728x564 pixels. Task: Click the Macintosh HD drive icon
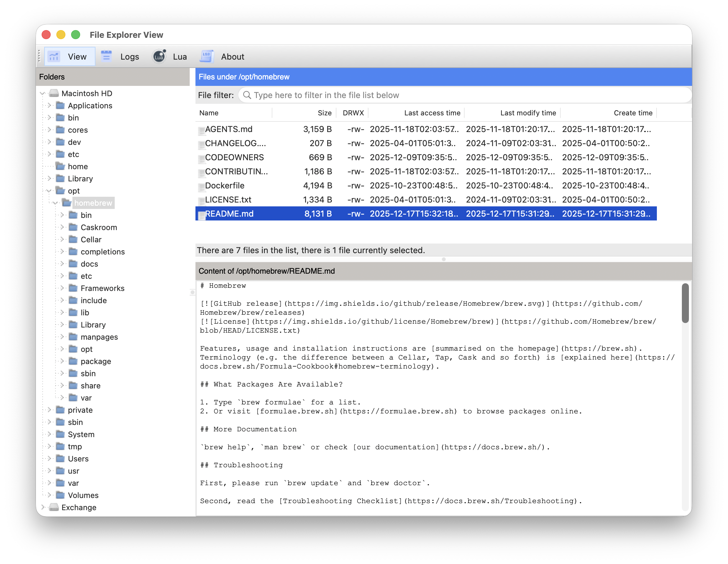pyautogui.click(x=54, y=93)
